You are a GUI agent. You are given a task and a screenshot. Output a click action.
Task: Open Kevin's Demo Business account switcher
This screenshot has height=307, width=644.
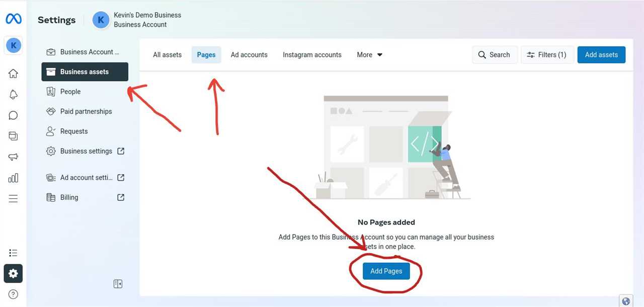pyautogui.click(x=137, y=20)
